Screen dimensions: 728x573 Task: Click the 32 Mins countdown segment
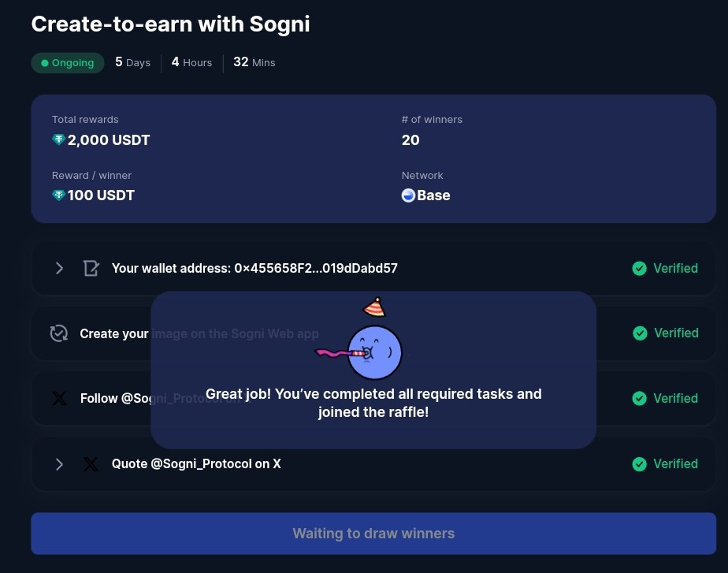pos(254,62)
